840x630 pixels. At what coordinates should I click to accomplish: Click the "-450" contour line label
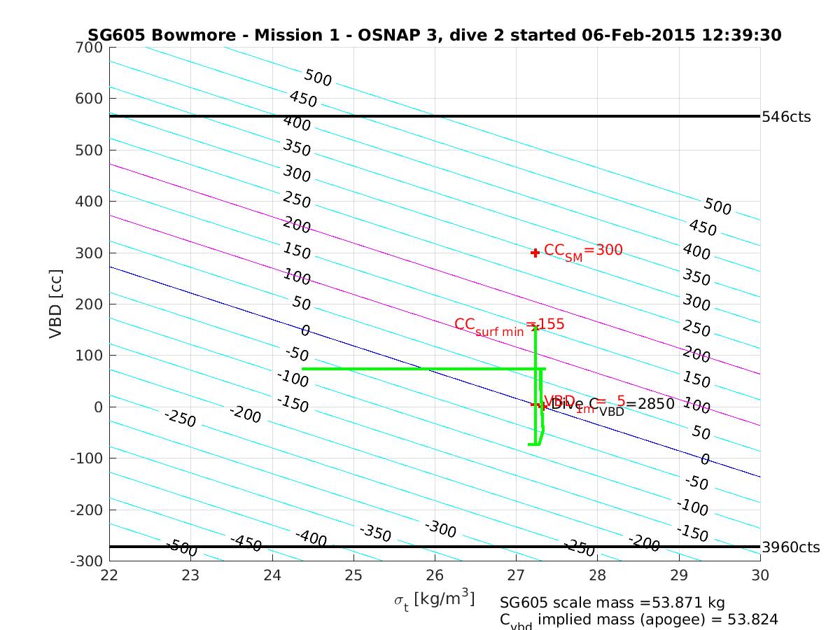[x=246, y=542]
